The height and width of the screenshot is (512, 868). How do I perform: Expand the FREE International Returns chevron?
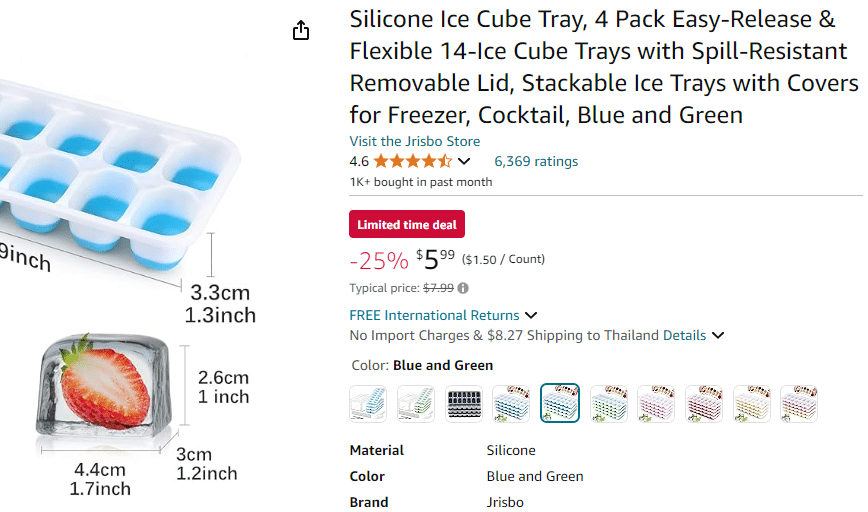tap(531, 316)
